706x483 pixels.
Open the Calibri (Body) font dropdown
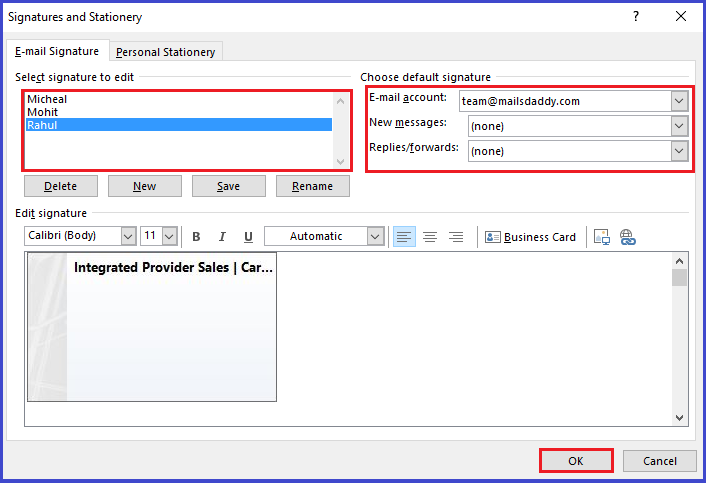[x=128, y=236]
